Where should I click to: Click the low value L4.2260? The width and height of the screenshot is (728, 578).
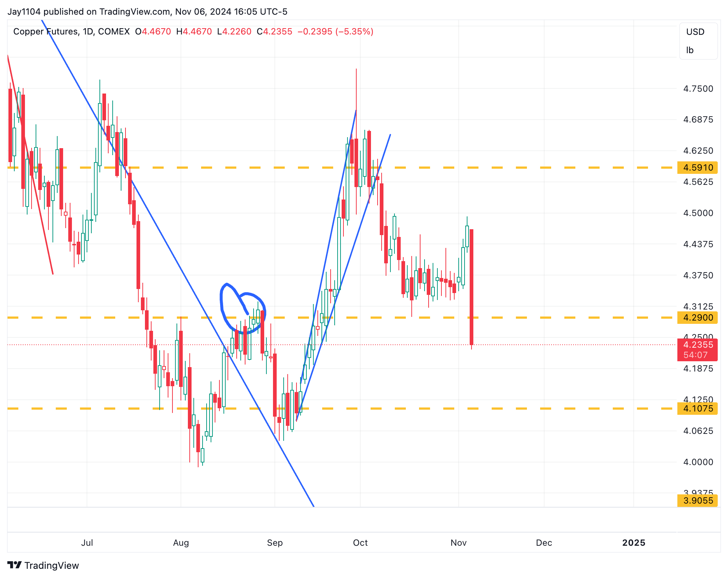tap(234, 32)
